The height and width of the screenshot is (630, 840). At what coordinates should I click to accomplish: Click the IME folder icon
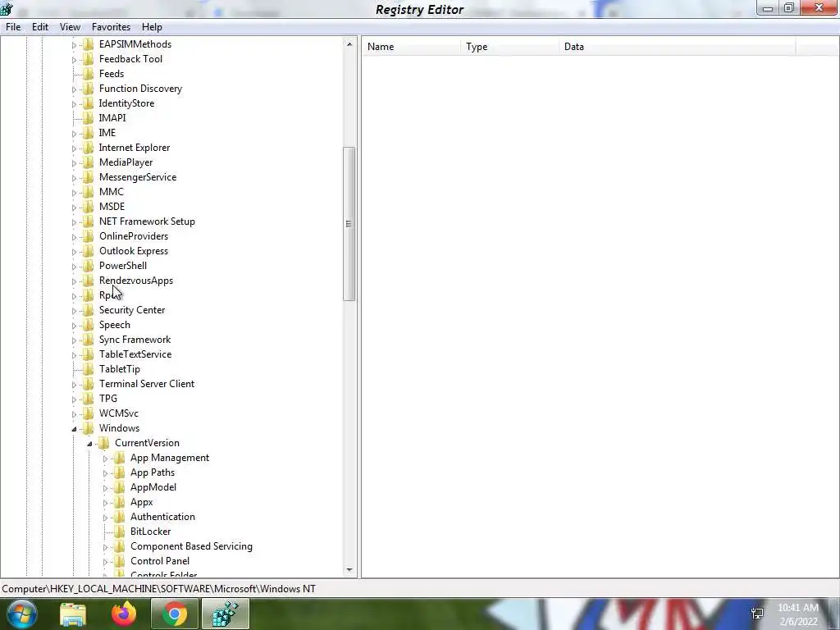(x=89, y=133)
